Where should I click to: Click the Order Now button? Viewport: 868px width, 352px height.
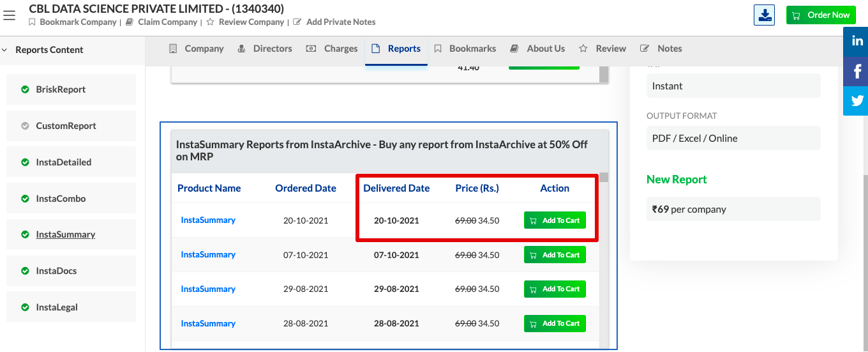[x=821, y=15]
